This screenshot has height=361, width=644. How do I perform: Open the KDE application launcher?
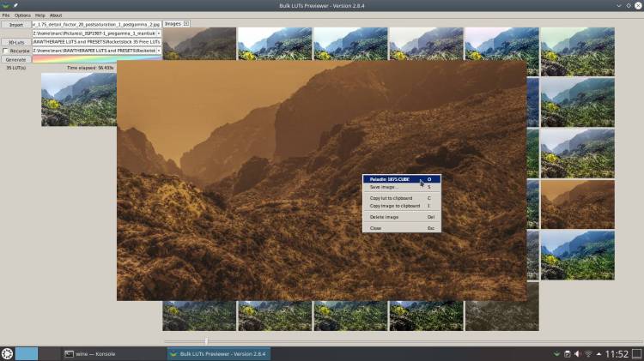click(7, 353)
